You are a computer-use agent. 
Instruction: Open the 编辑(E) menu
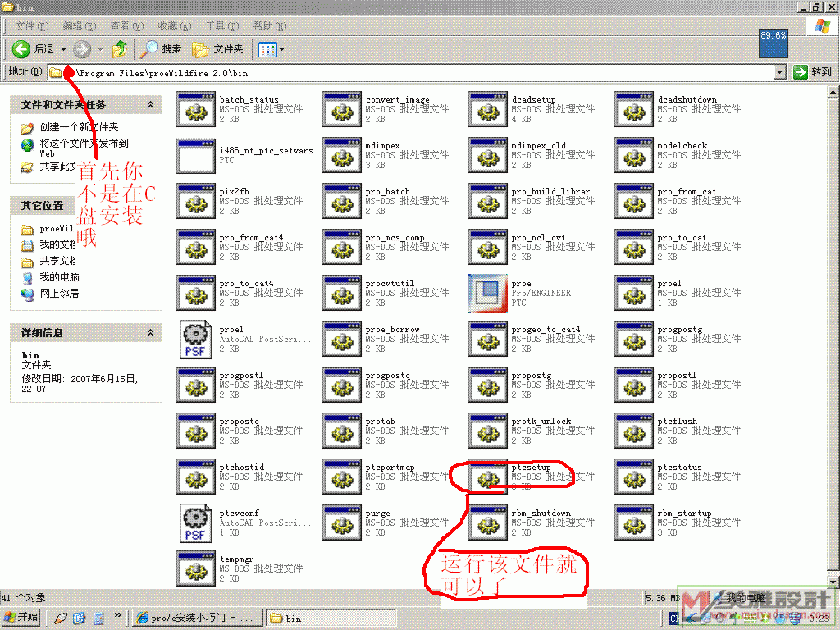point(80,25)
